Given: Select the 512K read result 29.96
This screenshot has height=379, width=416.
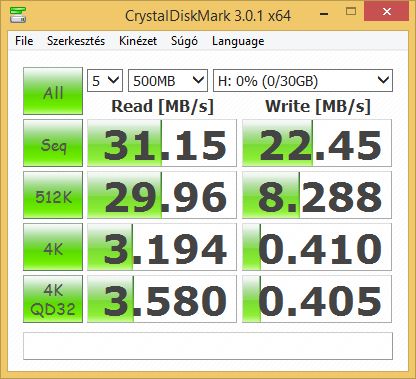Looking at the screenshot, I should pos(162,195).
